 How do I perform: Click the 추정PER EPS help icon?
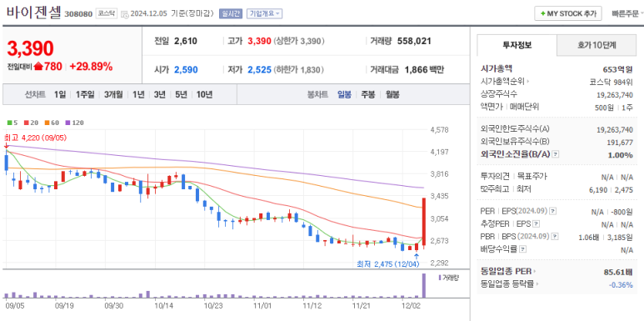[x=536, y=224]
